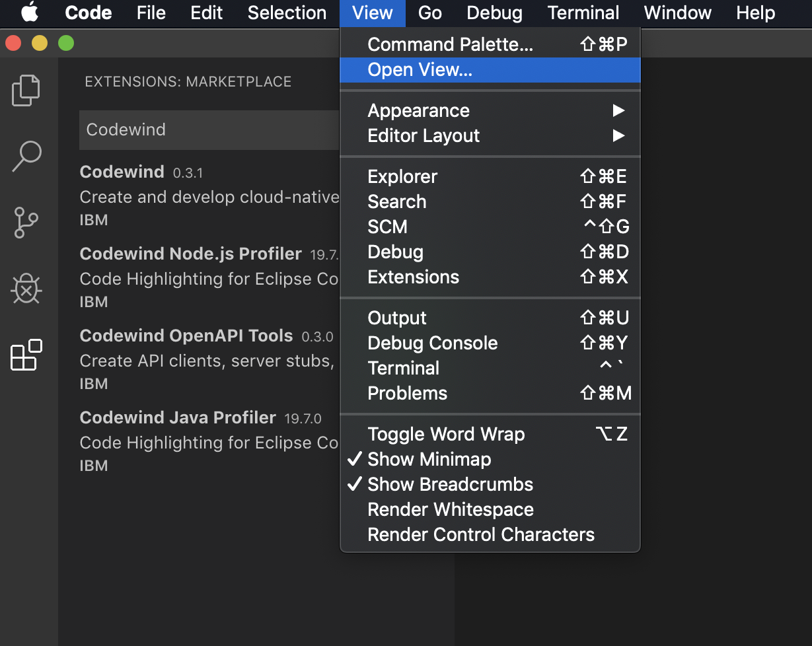Close the open View menu
The image size is (812, 646).
373,13
